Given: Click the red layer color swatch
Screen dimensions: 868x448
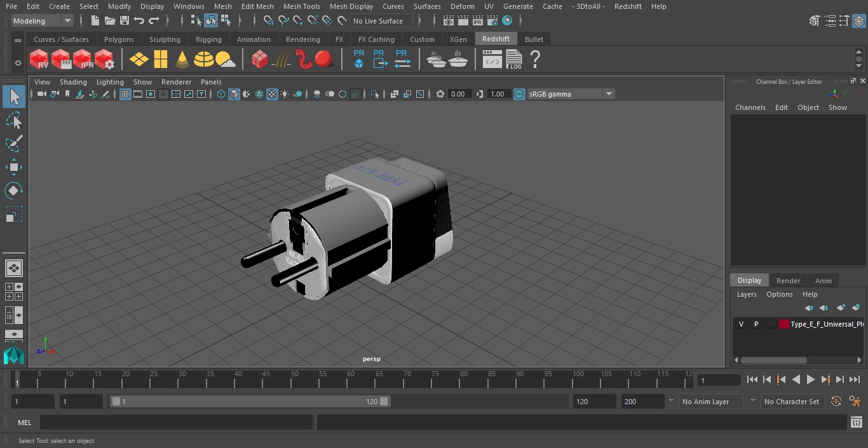Looking at the screenshot, I should 784,324.
